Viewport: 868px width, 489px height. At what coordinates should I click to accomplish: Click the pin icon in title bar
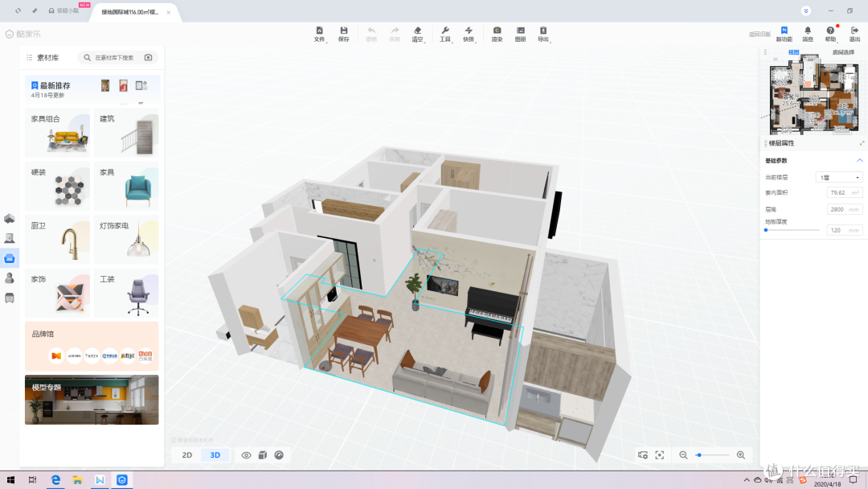click(35, 10)
